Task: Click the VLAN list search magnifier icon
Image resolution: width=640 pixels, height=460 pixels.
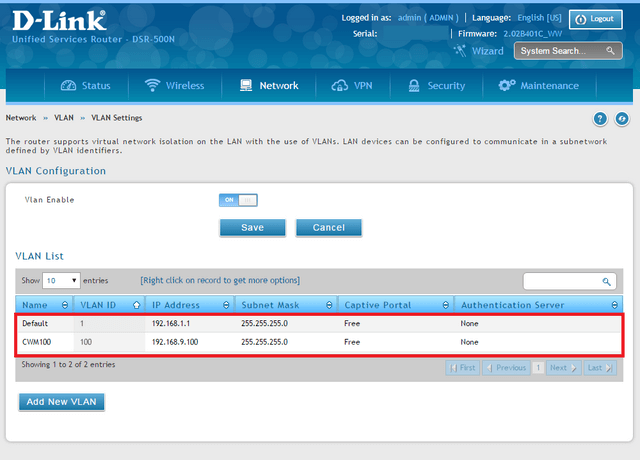Action: [x=606, y=282]
